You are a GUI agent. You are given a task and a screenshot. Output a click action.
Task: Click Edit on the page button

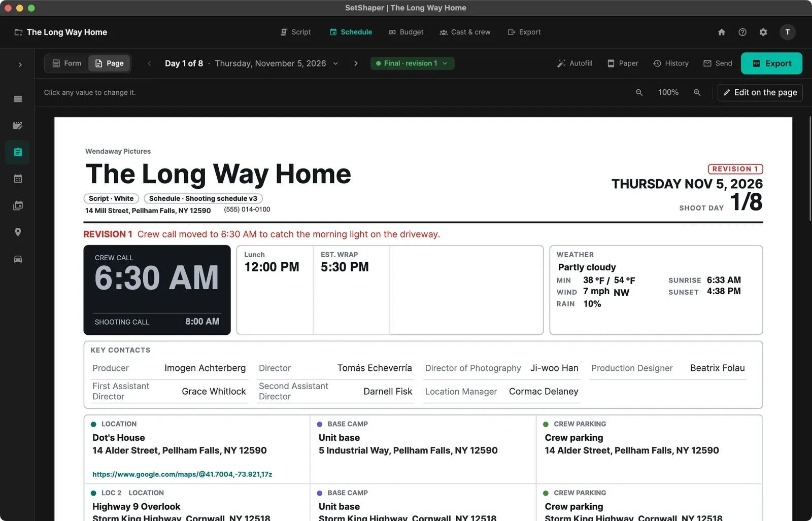(x=760, y=92)
